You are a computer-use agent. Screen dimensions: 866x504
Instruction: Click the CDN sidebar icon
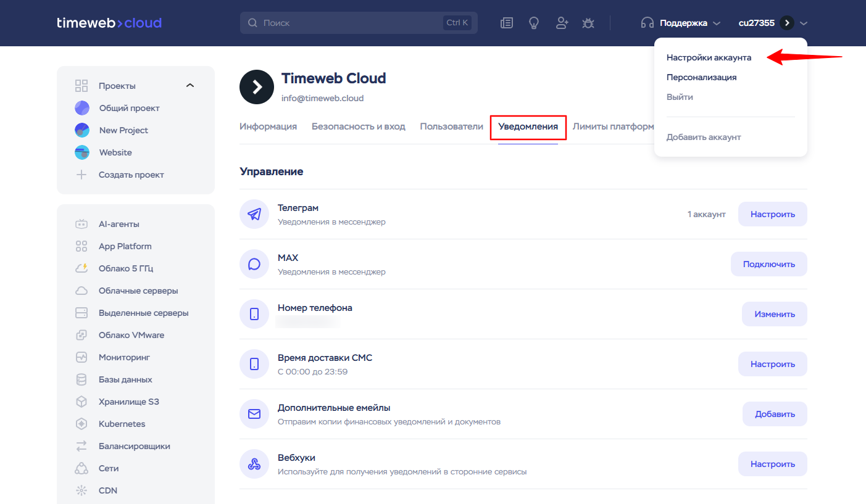[x=81, y=490]
